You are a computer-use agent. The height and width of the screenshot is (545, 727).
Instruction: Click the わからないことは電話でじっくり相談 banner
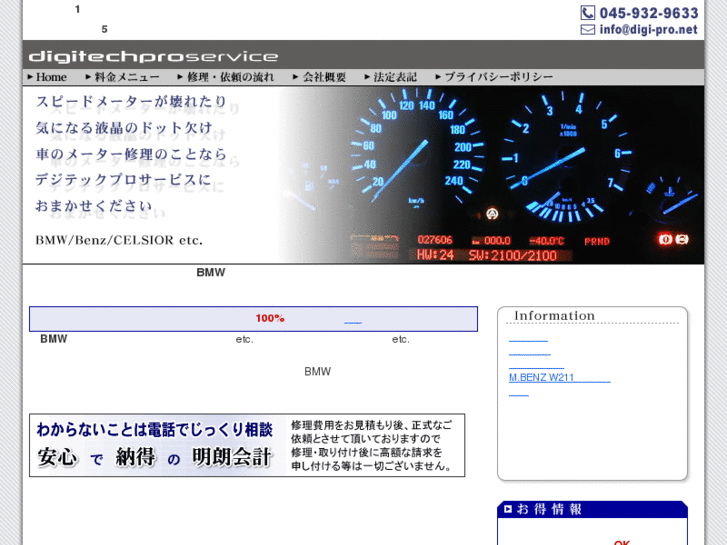point(247,445)
